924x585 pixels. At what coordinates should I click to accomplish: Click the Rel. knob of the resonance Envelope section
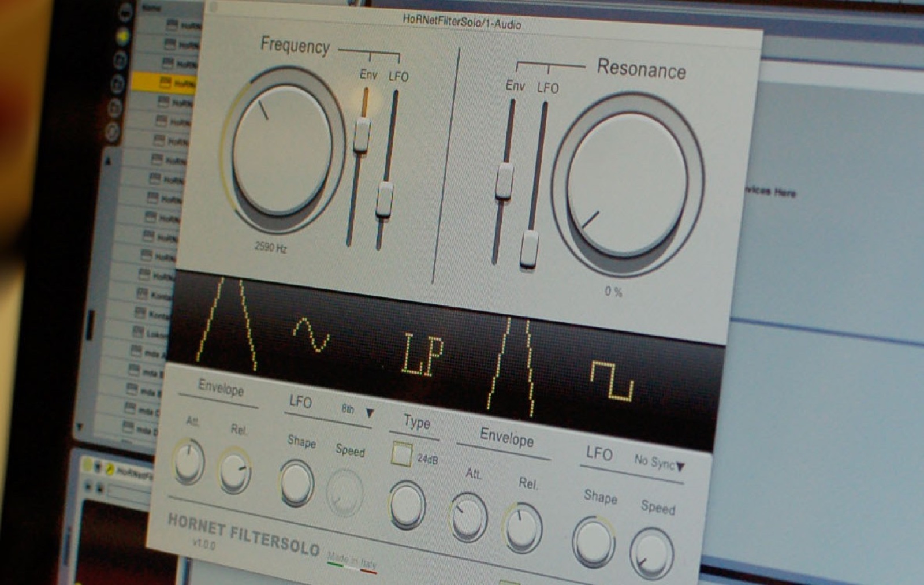pyautogui.click(x=523, y=528)
